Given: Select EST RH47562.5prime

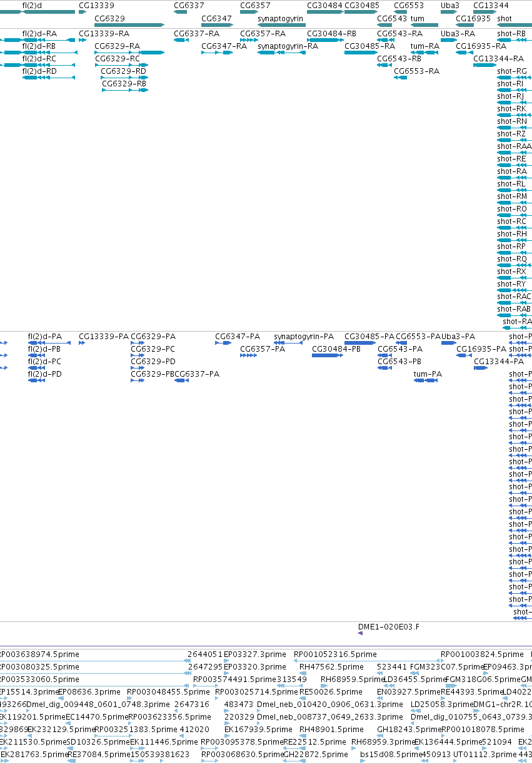Looking at the screenshot, I should [x=331, y=667].
